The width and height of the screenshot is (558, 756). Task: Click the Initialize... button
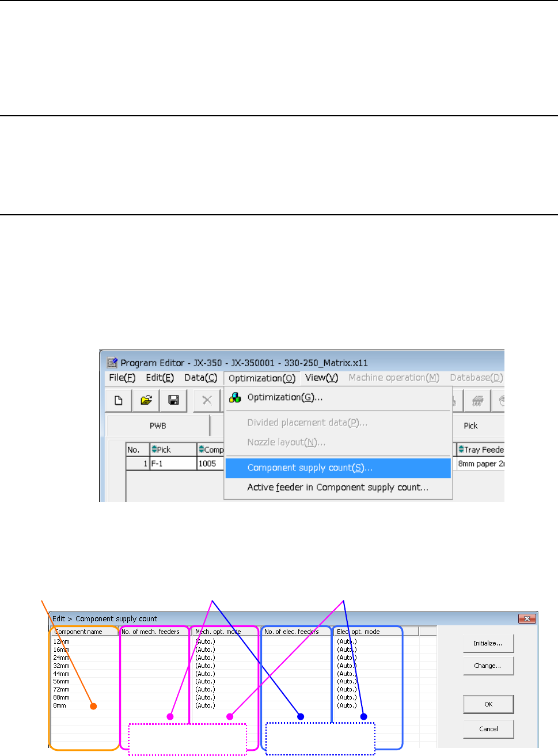pyautogui.click(x=488, y=643)
